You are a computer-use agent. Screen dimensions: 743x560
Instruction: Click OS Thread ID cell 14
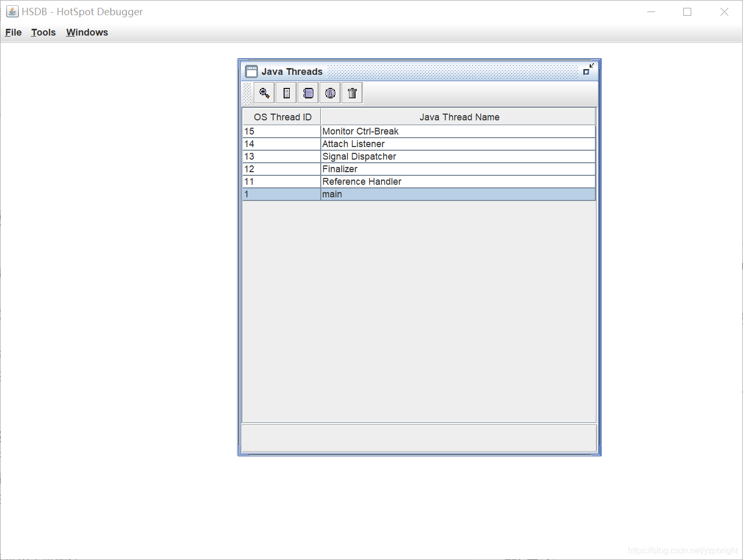(x=282, y=144)
